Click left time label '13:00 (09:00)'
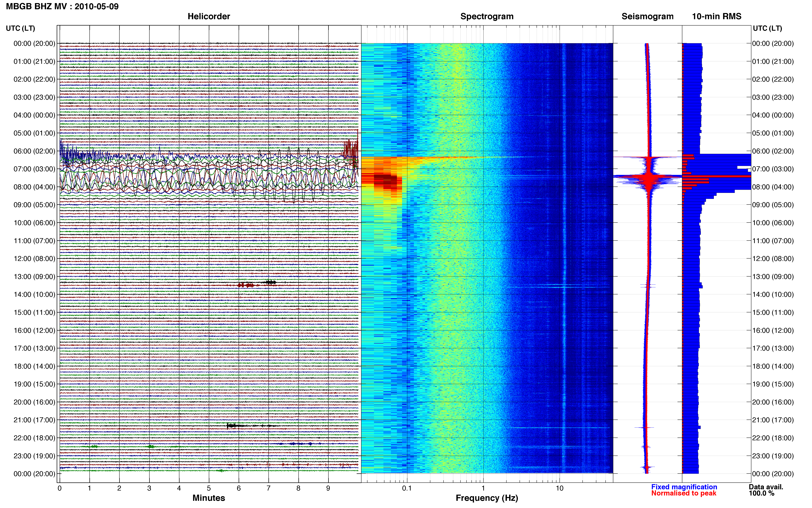Viewport: 812px width, 508px height. pyautogui.click(x=34, y=277)
